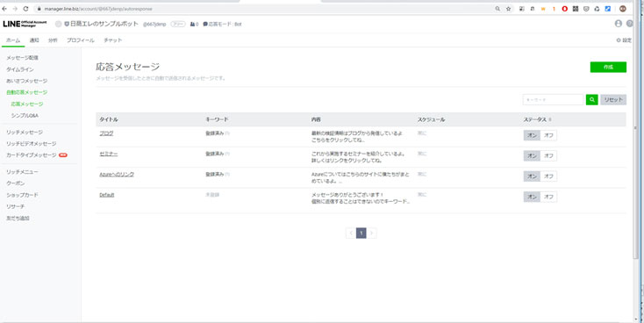Turn セミナー response オフ
This screenshot has width=644, height=323.
(x=548, y=155)
